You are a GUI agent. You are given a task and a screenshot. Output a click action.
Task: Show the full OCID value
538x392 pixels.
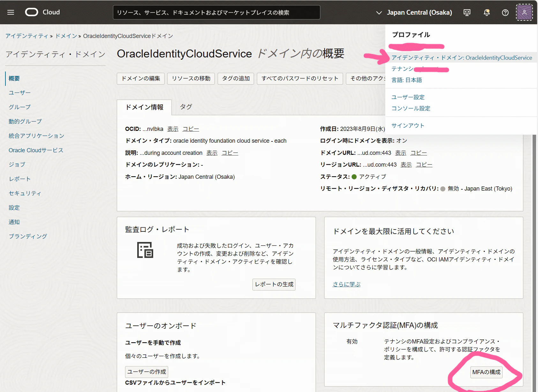coord(173,129)
